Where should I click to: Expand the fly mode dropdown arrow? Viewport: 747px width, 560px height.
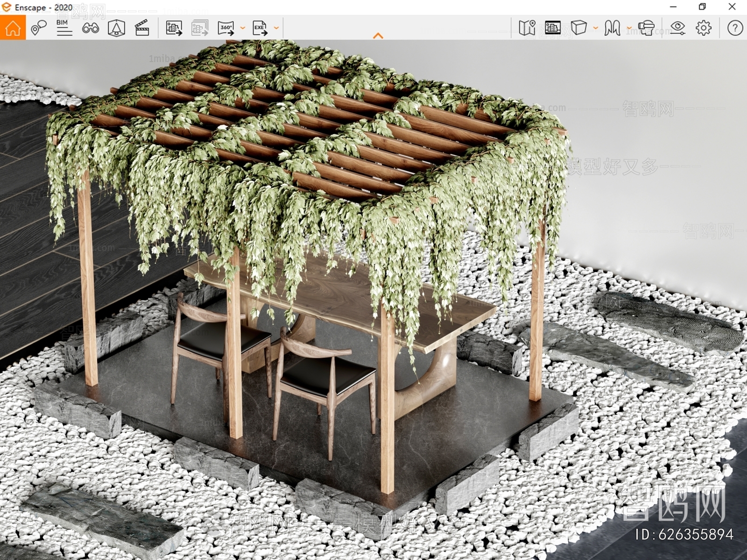click(x=629, y=28)
